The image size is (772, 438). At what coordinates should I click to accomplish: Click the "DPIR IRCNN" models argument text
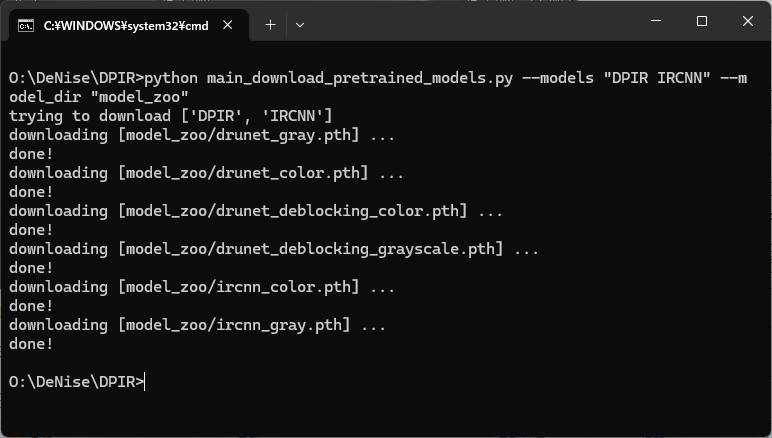click(x=657, y=78)
